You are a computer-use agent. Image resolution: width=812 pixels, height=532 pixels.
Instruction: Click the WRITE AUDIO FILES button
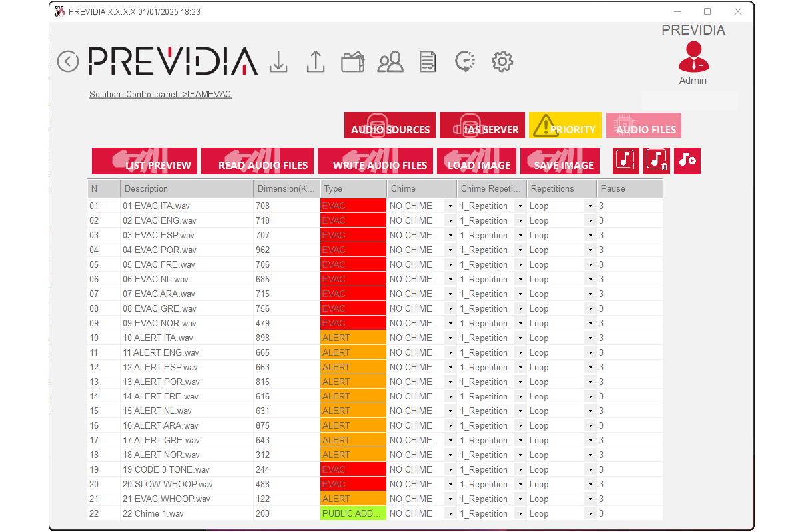[x=376, y=162]
